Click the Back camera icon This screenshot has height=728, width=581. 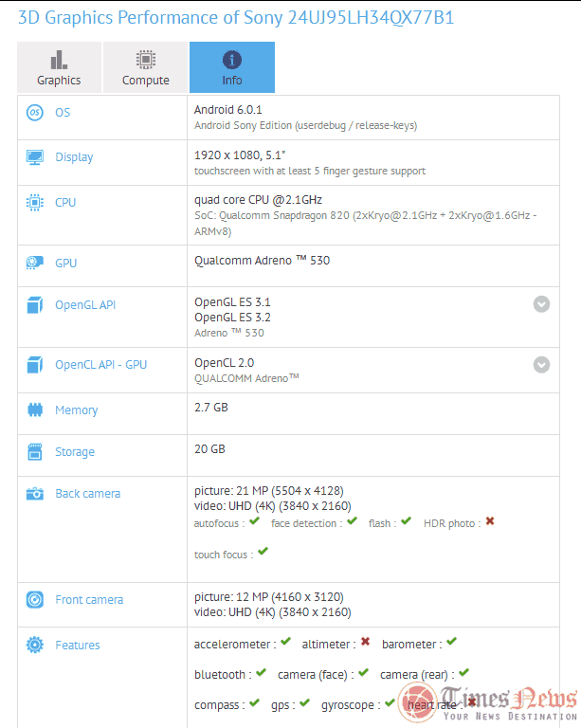[x=35, y=494]
